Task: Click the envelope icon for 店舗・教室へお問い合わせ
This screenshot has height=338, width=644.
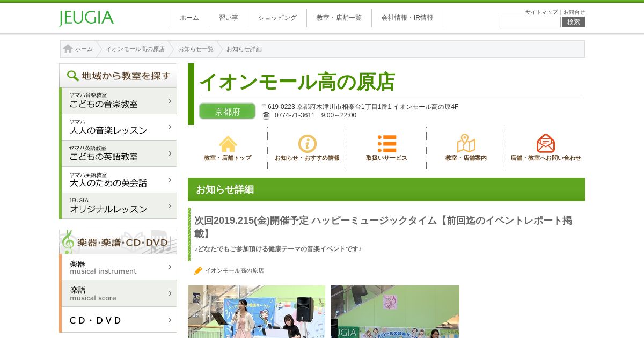Action: coord(546,143)
